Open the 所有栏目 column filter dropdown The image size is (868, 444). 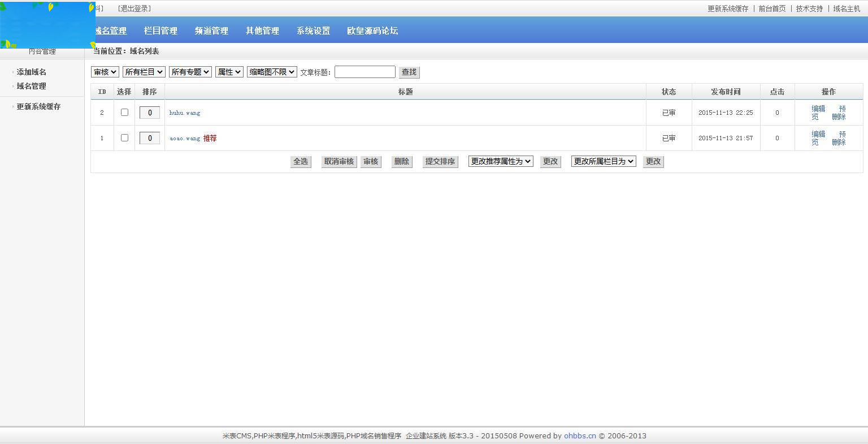(x=144, y=72)
